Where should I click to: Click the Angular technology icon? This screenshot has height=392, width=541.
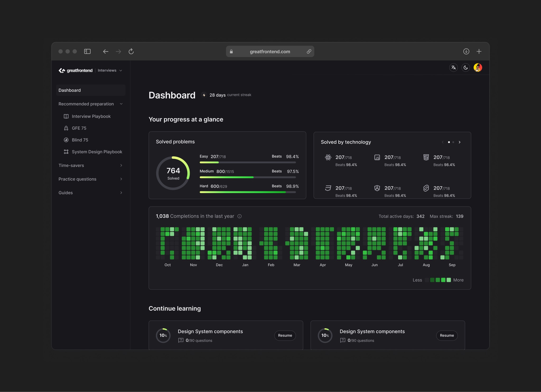click(x=377, y=188)
